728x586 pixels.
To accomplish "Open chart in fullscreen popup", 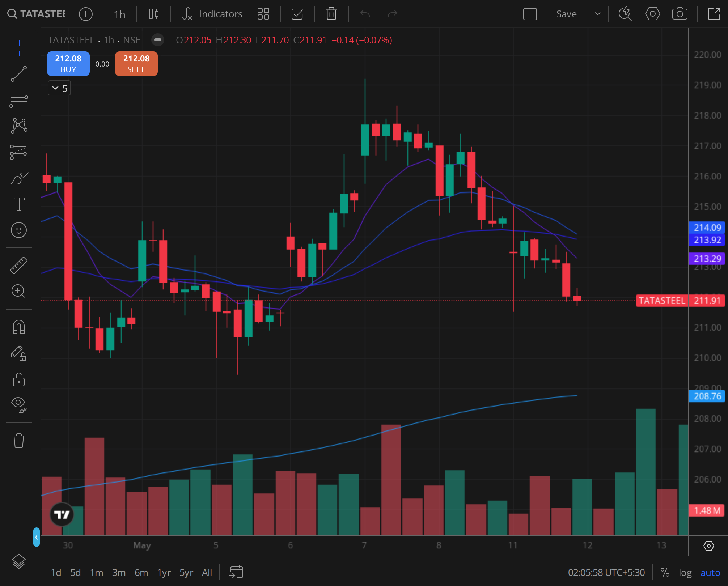I will pos(714,14).
